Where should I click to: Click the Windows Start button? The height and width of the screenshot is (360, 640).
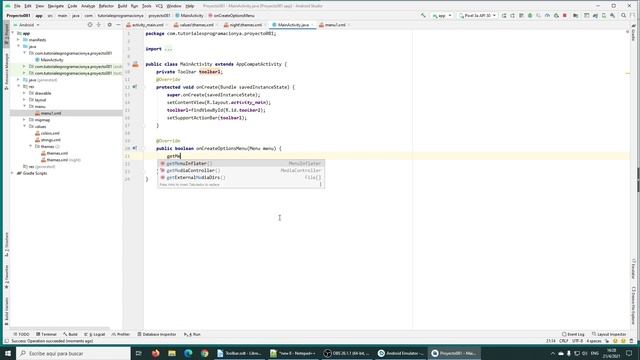(x=8, y=353)
